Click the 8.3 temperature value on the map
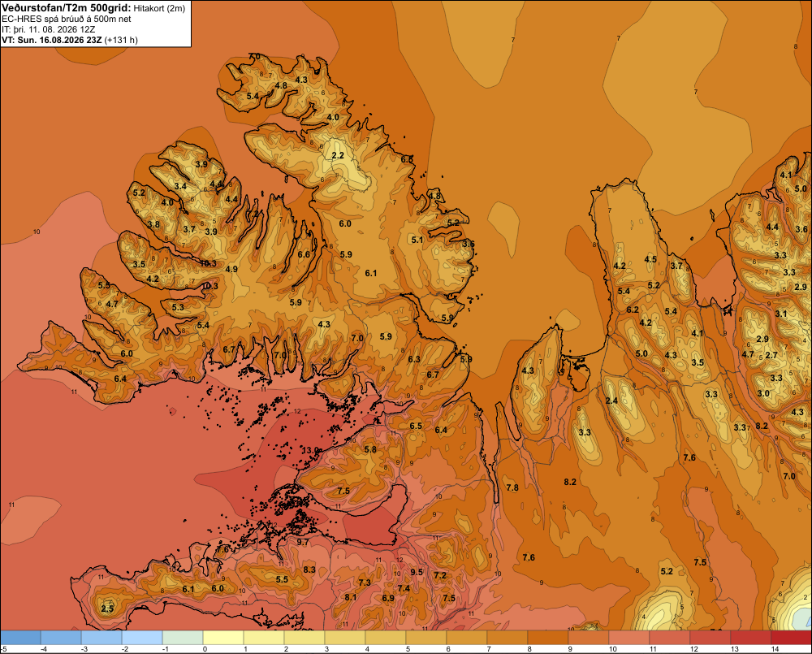This screenshot has width=812, height=654. [x=309, y=570]
